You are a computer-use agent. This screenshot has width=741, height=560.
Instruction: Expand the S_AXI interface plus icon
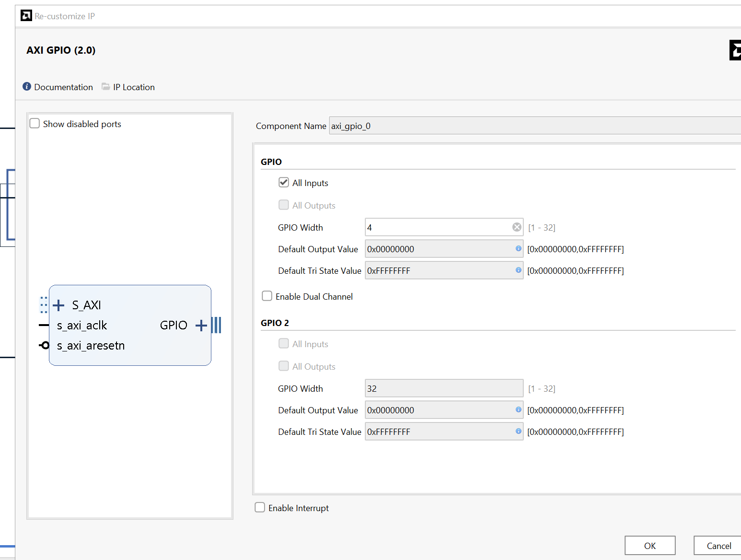tap(58, 305)
